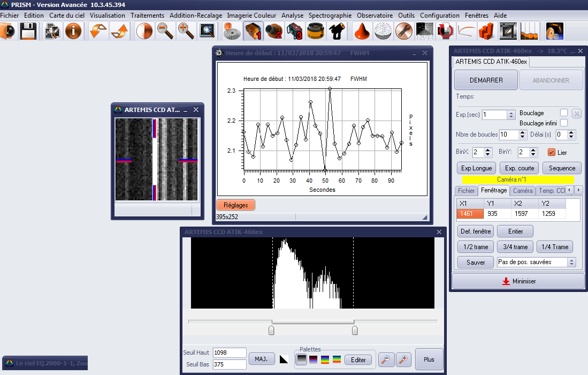Click the black-white invert triangle icon
This screenshot has width=588, height=375.
coord(284,359)
